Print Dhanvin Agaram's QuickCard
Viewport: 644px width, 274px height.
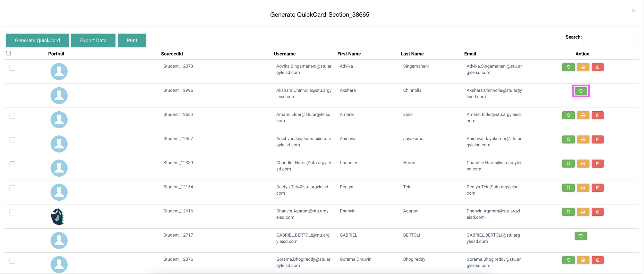(583, 212)
